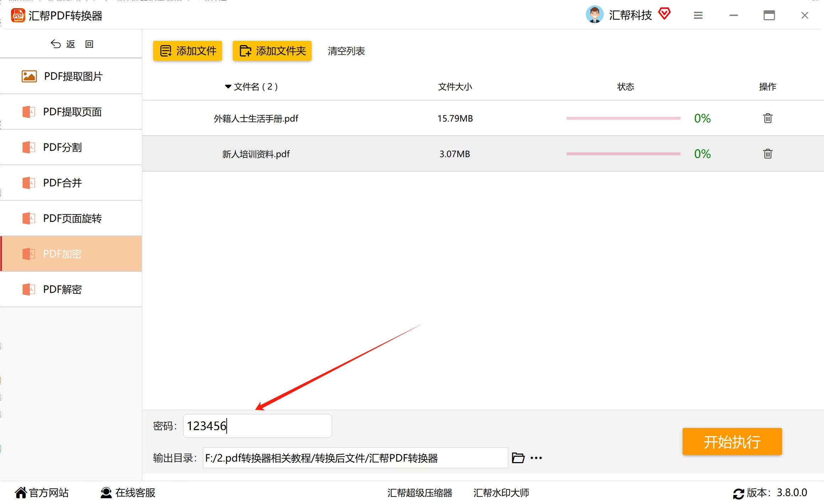Open output folder browse icon
The height and width of the screenshot is (504, 824).
coord(518,458)
